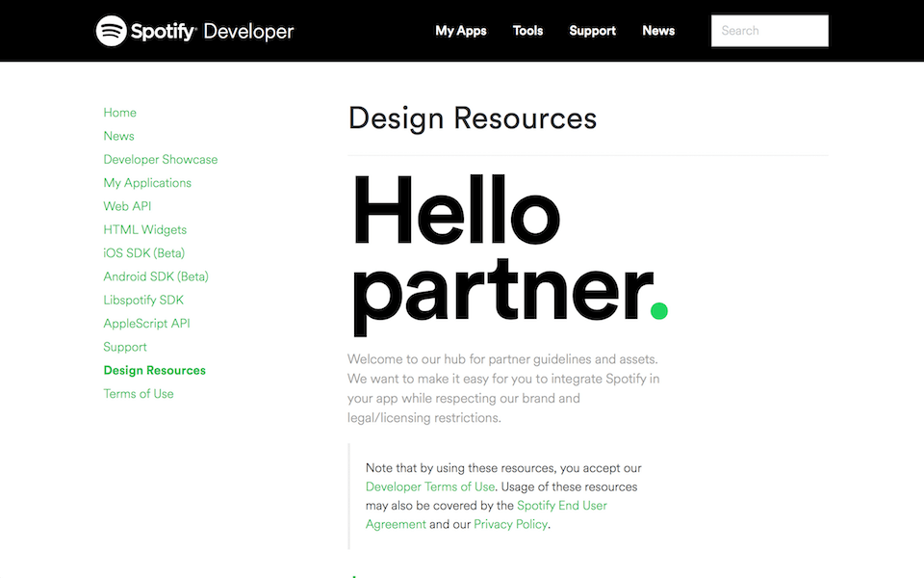This screenshot has height=578, width=924.
Task: Click the 'Welcome to our hub' paragraph
Action: tap(503, 388)
